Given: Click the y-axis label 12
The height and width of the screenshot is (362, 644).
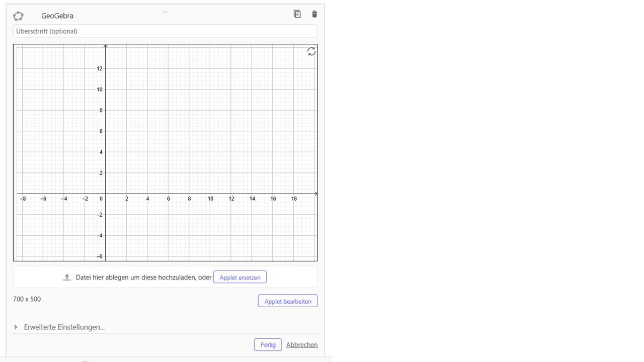Looking at the screenshot, I should pyautogui.click(x=100, y=68).
